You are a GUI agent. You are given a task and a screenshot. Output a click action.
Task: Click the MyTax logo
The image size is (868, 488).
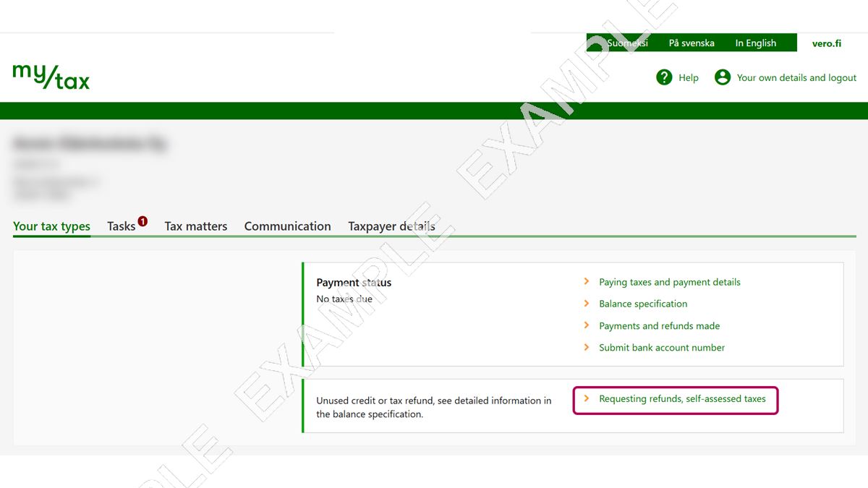51,77
